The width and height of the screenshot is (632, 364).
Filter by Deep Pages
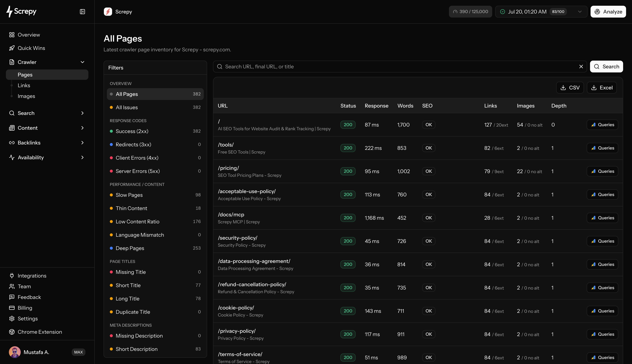click(x=155, y=248)
